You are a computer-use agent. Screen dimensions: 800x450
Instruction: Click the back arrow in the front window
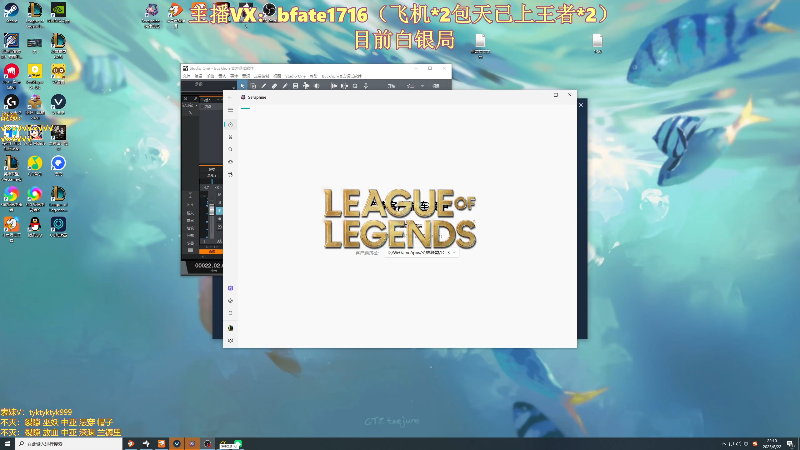230,97
